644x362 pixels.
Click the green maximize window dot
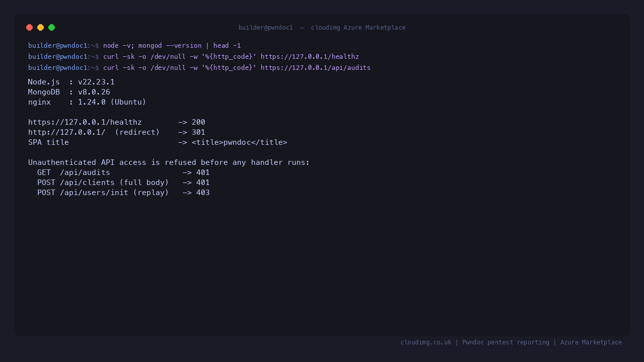(x=52, y=28)
